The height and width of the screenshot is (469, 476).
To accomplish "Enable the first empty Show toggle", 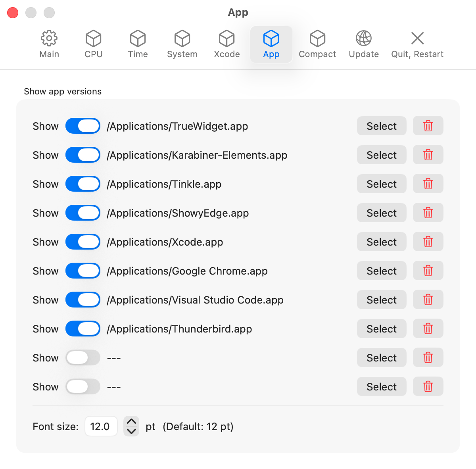I will 83,358.
